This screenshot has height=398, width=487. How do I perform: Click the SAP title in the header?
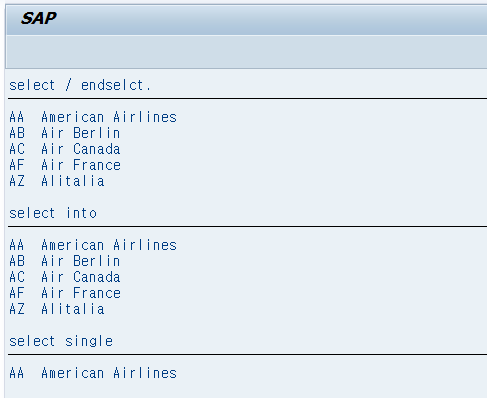tap(38, 18)
